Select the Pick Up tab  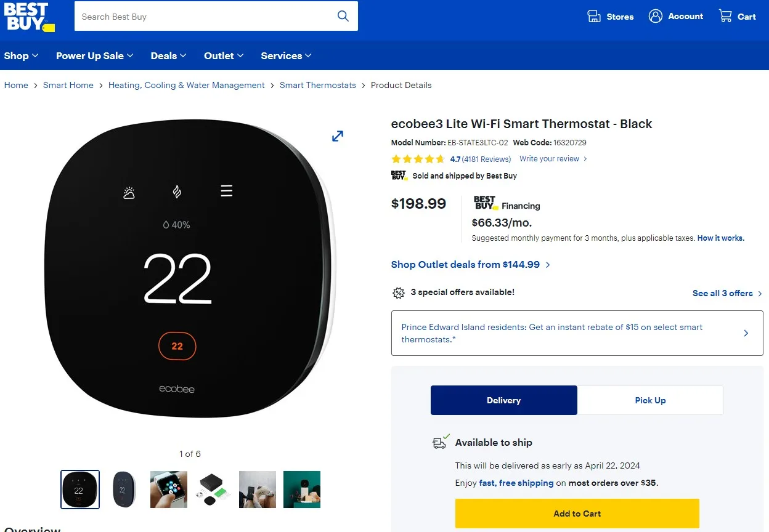pyautogui.click(x=650, y=400)
